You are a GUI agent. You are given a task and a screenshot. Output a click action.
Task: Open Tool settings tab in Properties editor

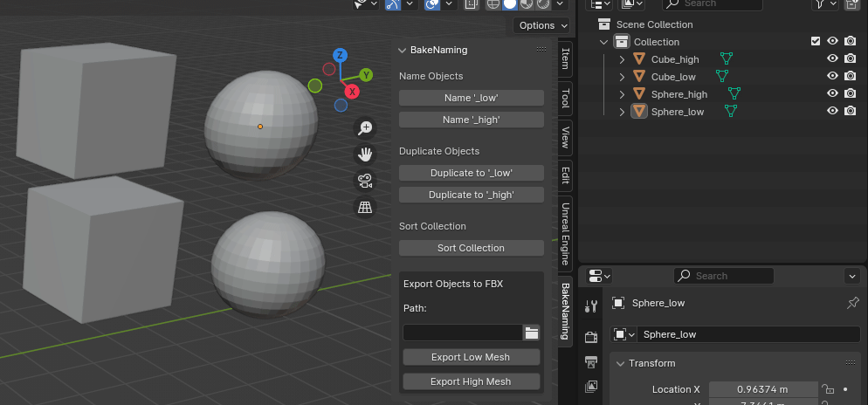pos(591,306)
